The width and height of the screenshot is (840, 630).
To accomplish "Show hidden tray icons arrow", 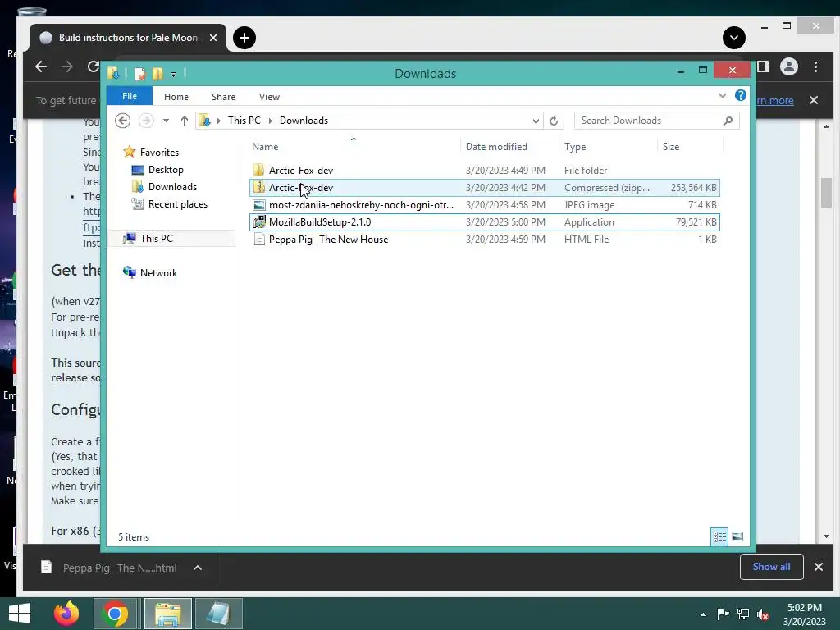I will pyautogui.click(x=703, y=614).
